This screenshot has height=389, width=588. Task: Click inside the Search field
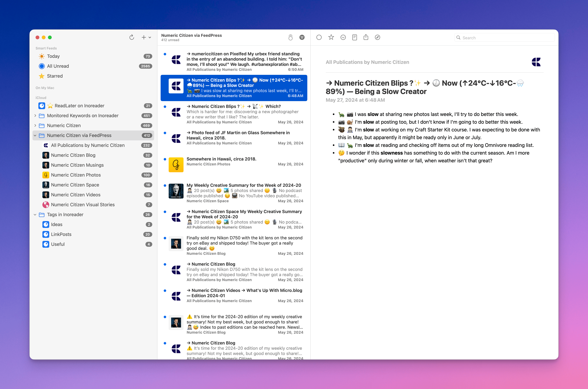(504, 37)
